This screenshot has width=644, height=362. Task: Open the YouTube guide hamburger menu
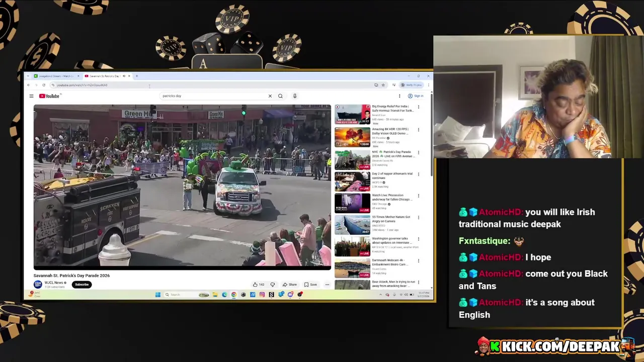31,96
